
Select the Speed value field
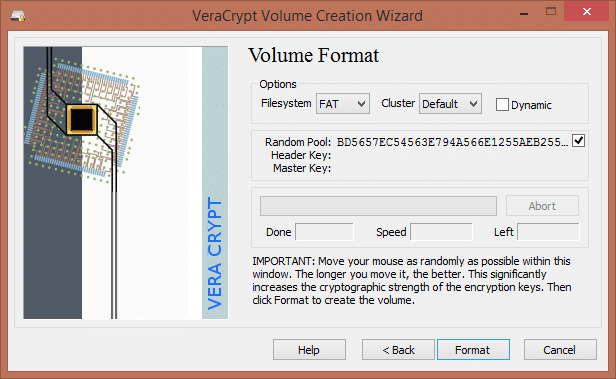[441, 232]
